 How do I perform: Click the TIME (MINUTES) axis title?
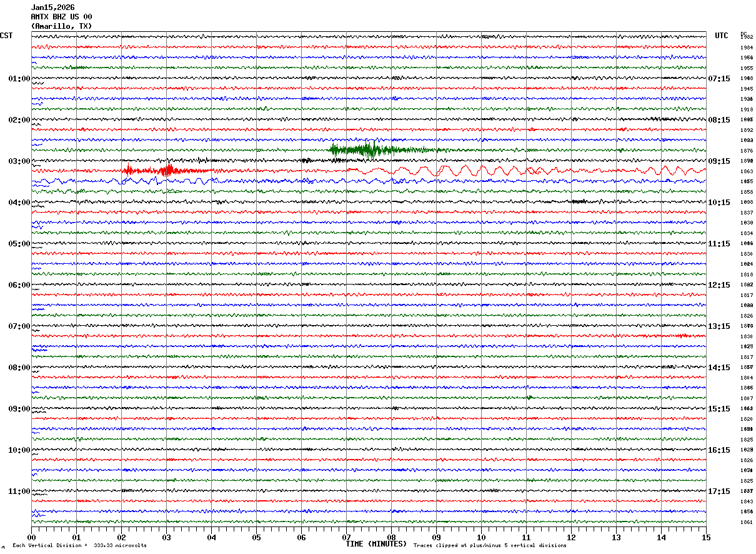[376, 544]
